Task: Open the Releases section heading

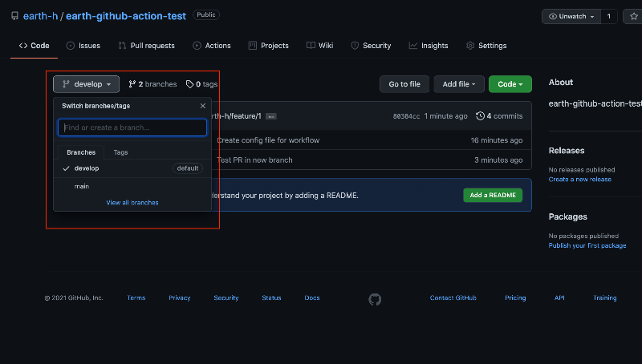Action: [567, 151]
